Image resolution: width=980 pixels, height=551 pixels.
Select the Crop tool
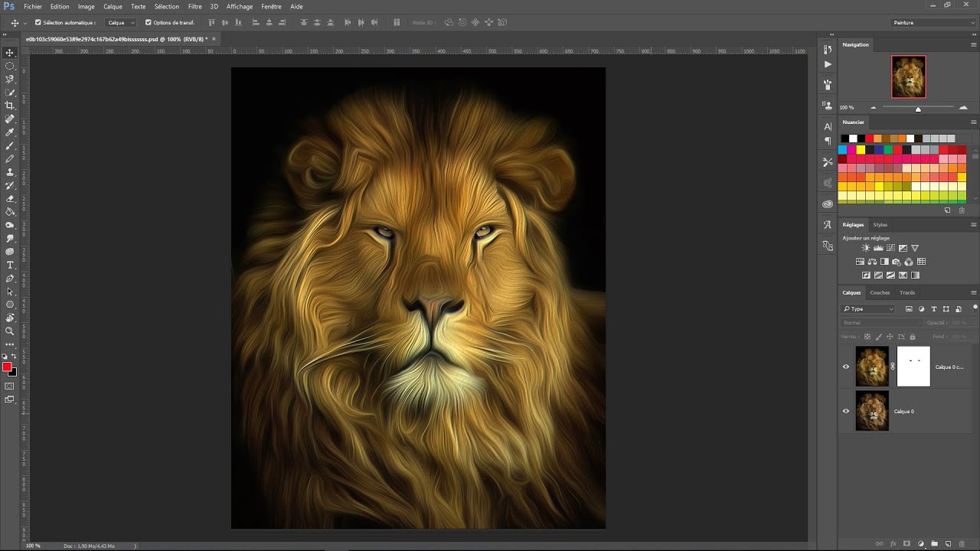(x=10, y=106)
